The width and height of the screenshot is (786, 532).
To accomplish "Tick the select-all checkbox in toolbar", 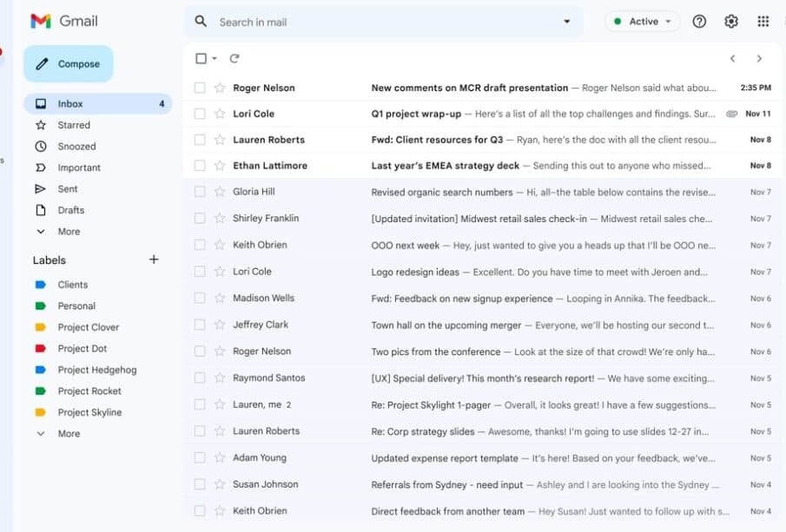I will 201,59.
